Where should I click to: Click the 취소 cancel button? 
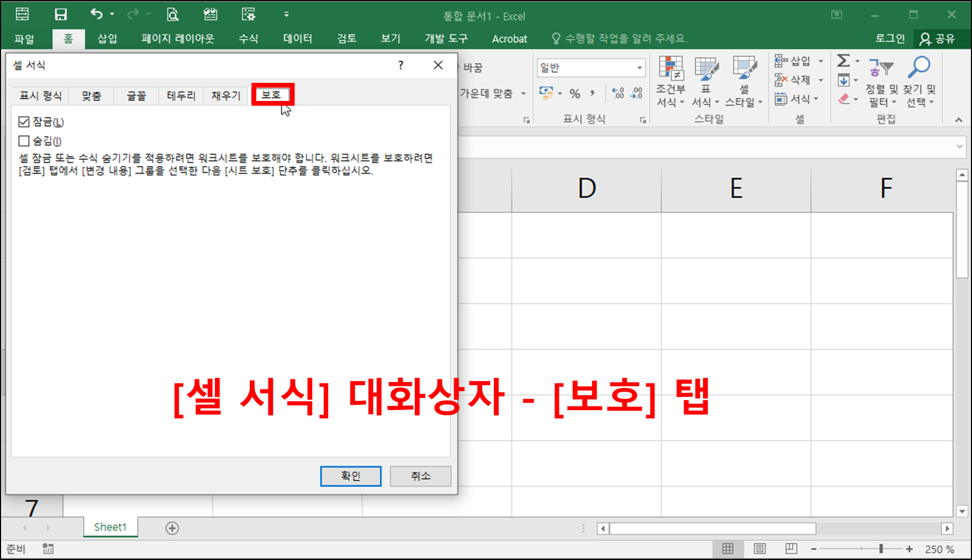[420, 476]
